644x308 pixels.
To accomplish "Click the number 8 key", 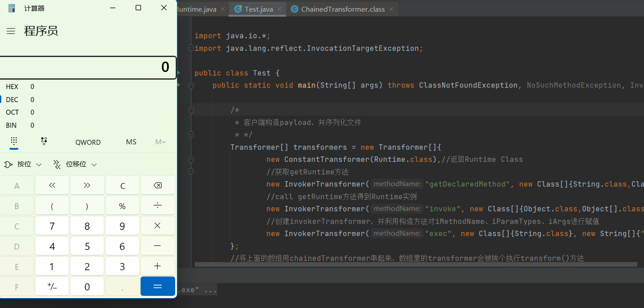I will tap(87, 226).
